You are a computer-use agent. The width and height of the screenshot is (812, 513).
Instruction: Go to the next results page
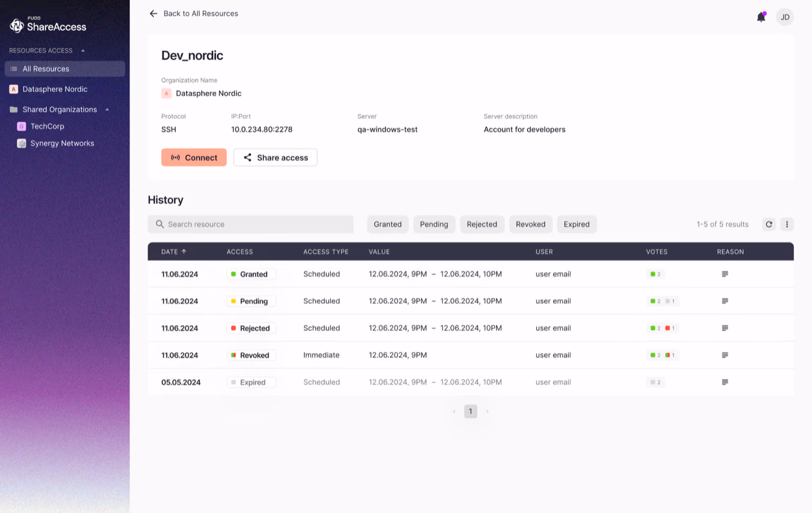pos(487,411)
